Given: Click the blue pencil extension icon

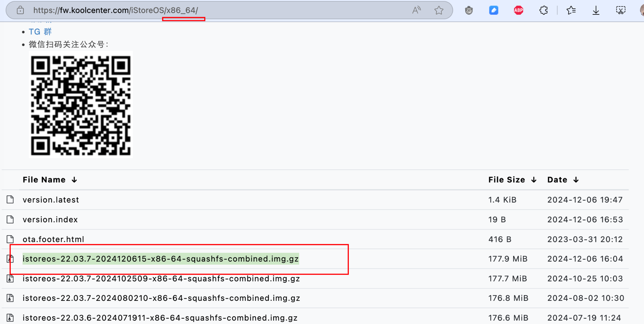Looking at the screenshot, I should coord(493,10).
